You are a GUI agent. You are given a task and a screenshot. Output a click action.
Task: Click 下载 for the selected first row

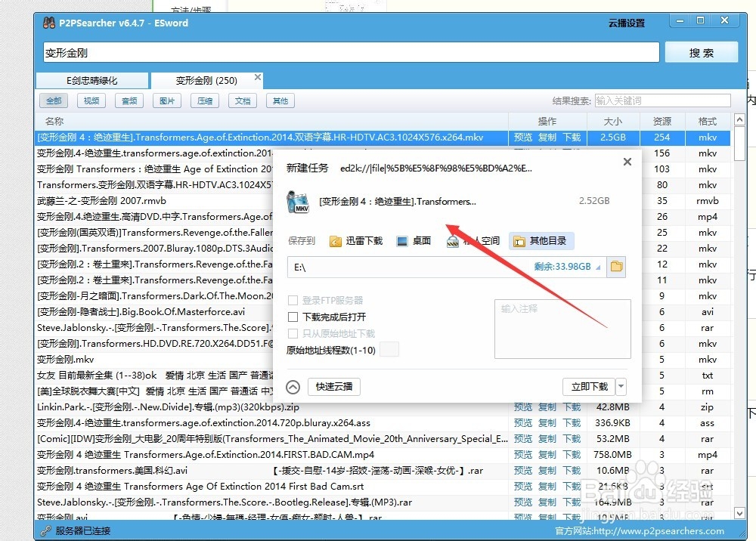click(572, 138)
